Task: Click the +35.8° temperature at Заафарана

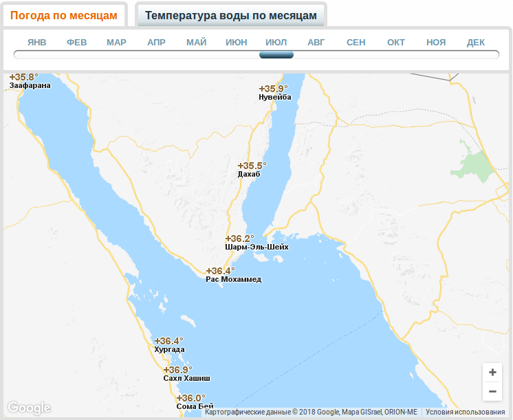Action: (x=23, y=77)
